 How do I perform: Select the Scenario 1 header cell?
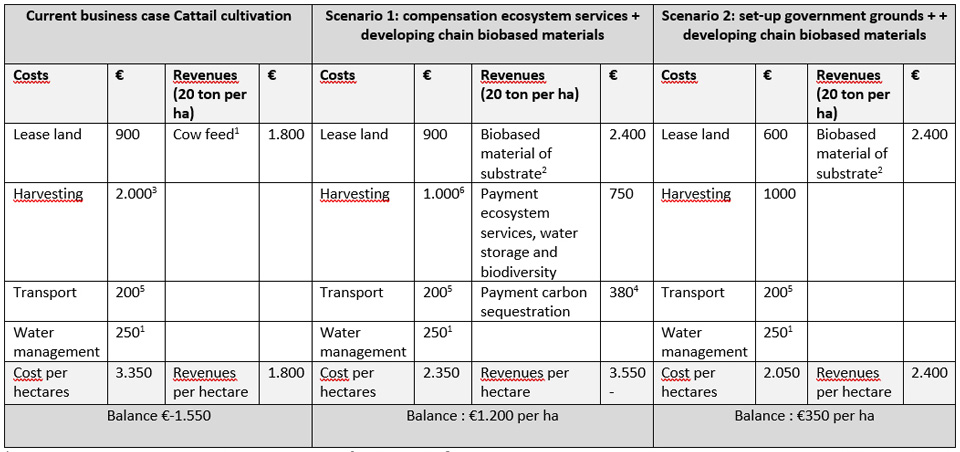point(482,31)
